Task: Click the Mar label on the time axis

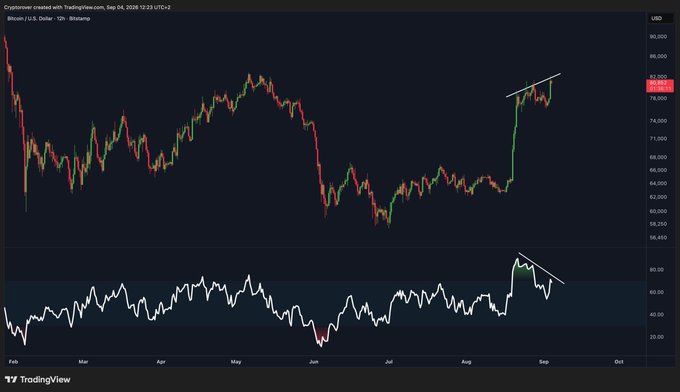Action: point(83,362)
